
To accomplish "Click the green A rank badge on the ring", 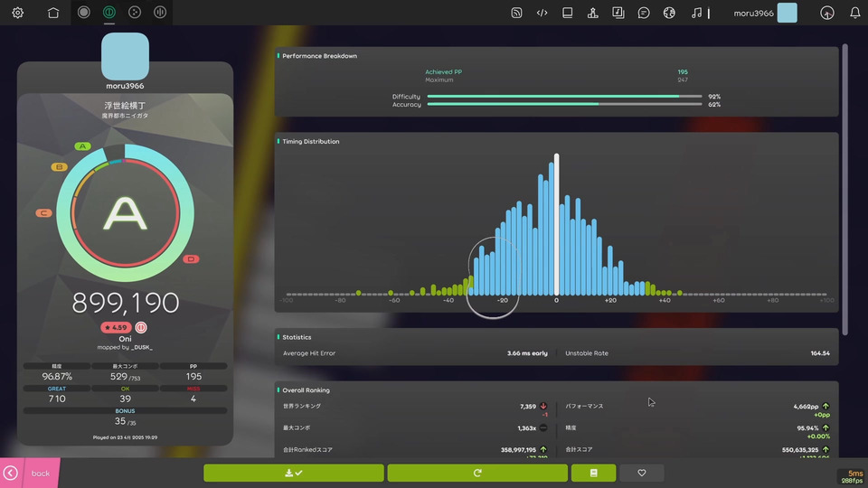I will pyautogui.click(x=82, y=146).
